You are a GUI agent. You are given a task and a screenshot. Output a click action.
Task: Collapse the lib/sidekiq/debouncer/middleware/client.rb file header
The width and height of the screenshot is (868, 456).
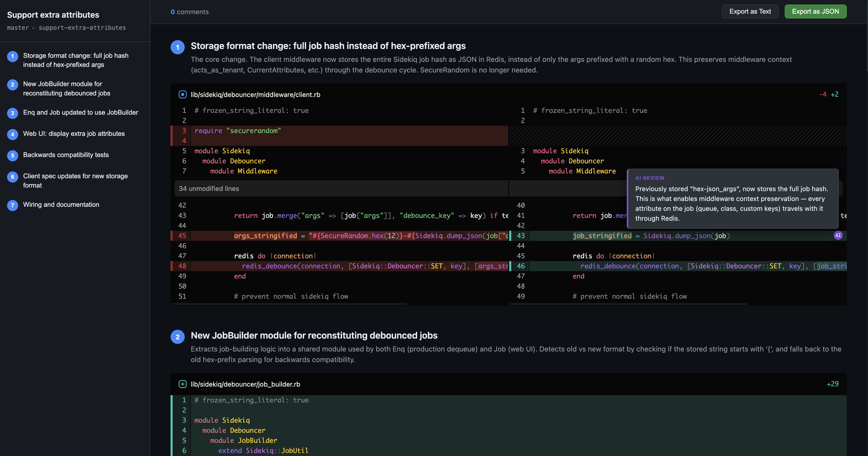pos(255,94)
